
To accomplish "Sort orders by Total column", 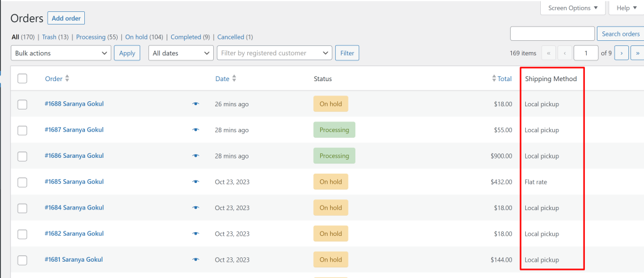I will tap(502, 79).
